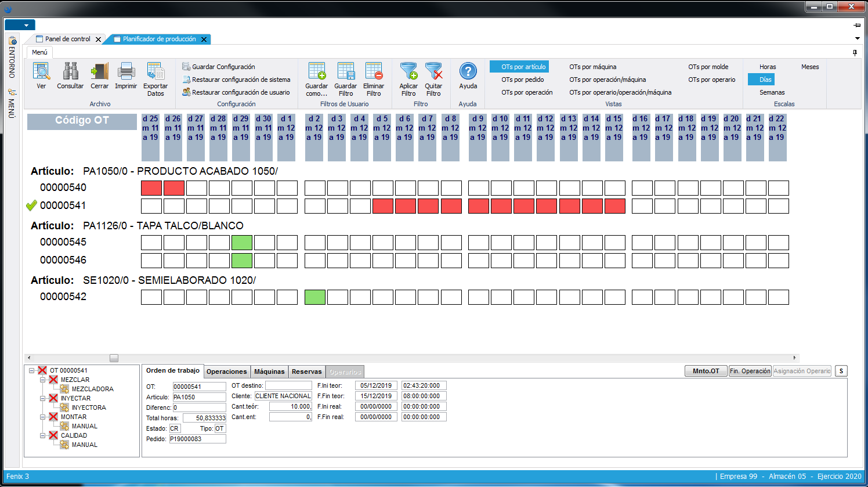Screen dimensions: 868x487
Task: Collapse the INYECTAR operation node
Action: 43,398
